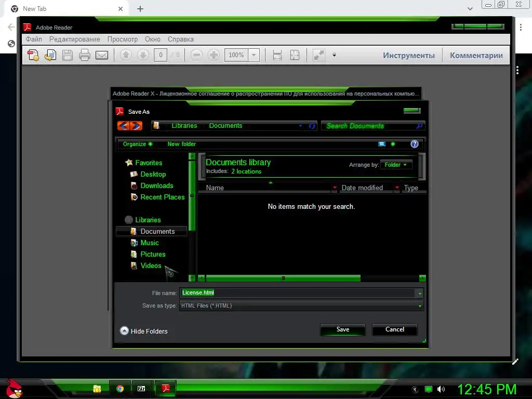Viewport: 532px width, 399px height.
Task: Click the Create PDF online toolbar icon
Action: (33, 55)
